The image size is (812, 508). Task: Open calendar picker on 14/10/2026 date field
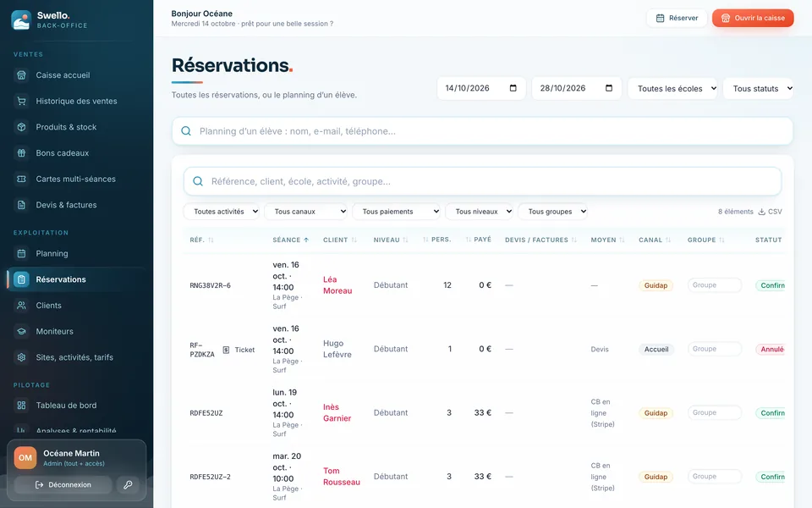513,88
